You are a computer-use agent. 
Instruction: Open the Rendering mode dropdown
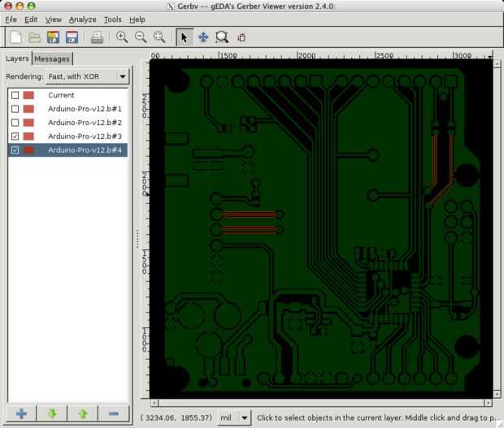click(x=88, y=76)
